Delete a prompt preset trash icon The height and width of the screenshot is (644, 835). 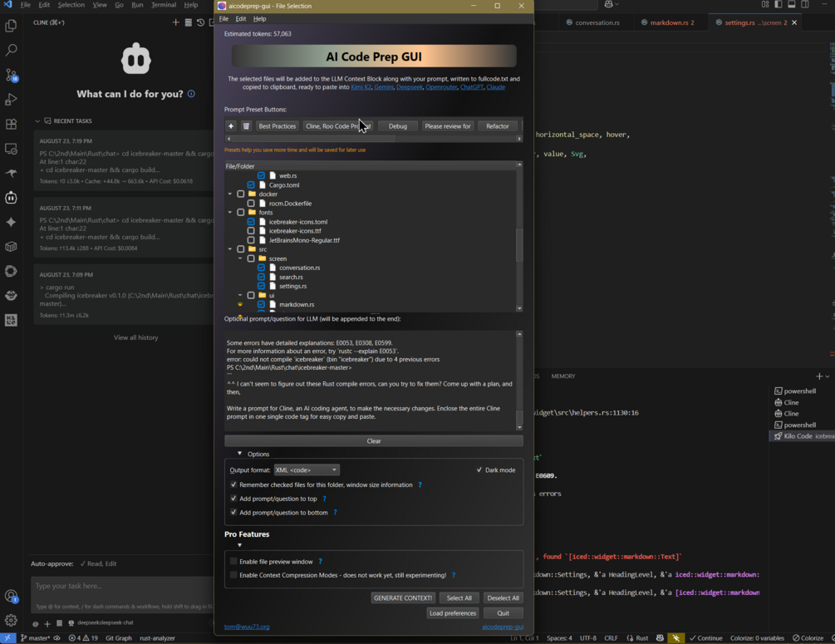coord(246,126)
